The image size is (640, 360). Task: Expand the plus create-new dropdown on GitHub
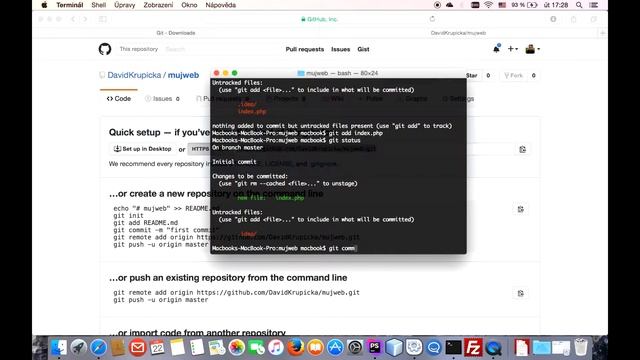(513, 49)
